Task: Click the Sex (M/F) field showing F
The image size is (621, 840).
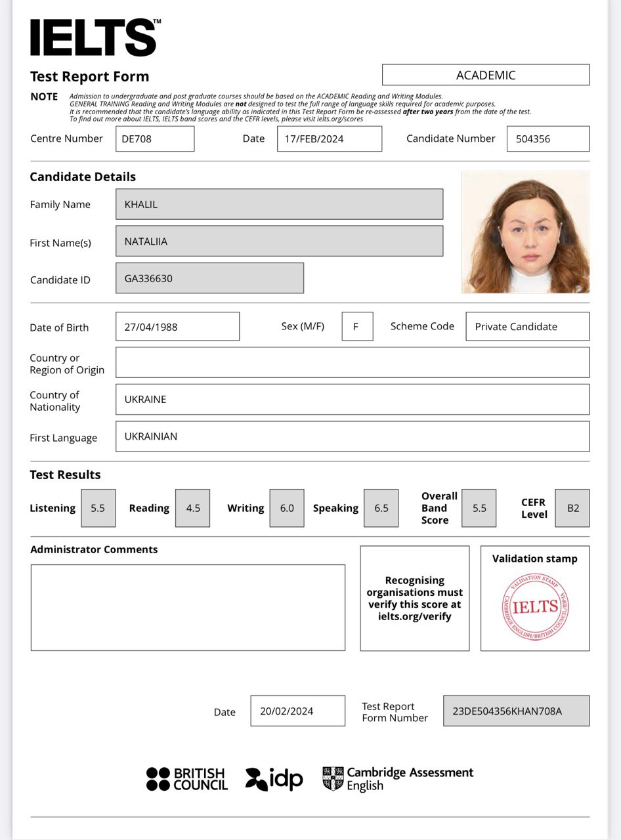Action: coord(357,326)
